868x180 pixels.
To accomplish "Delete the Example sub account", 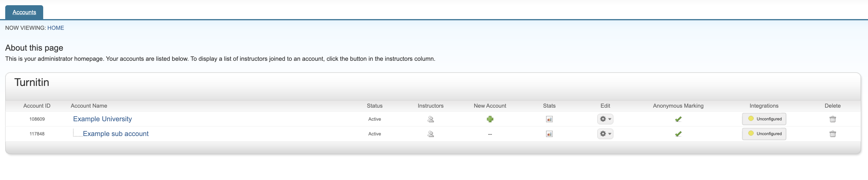I will click(833, 134).
